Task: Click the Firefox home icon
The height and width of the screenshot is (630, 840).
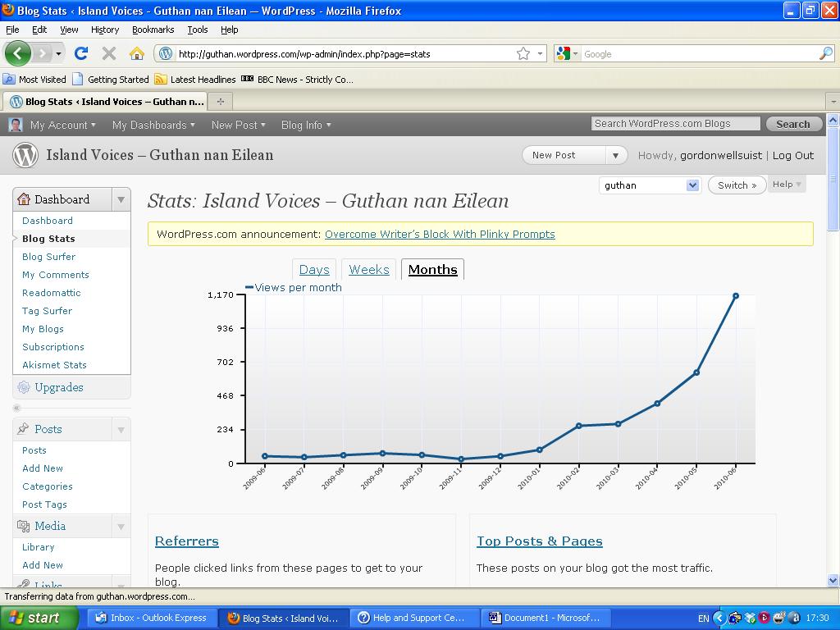Action: (137, 53)
